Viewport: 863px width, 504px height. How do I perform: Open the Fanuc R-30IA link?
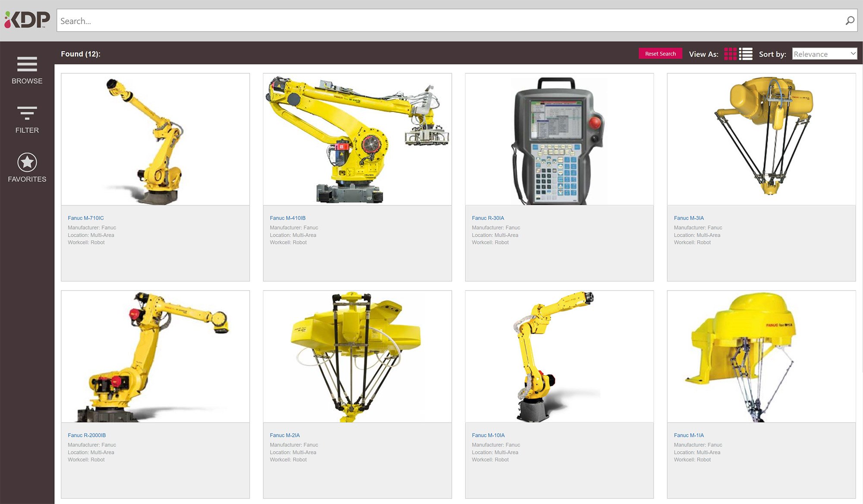pos(488,218)
